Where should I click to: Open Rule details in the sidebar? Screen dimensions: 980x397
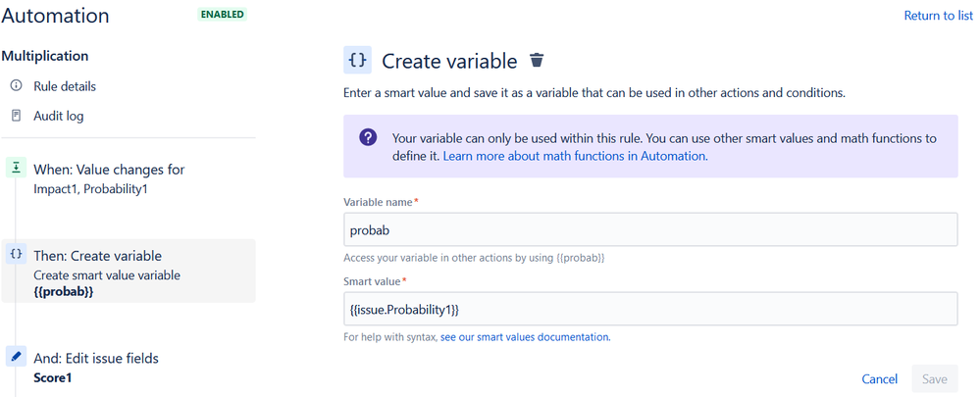(x=65, y=86)
